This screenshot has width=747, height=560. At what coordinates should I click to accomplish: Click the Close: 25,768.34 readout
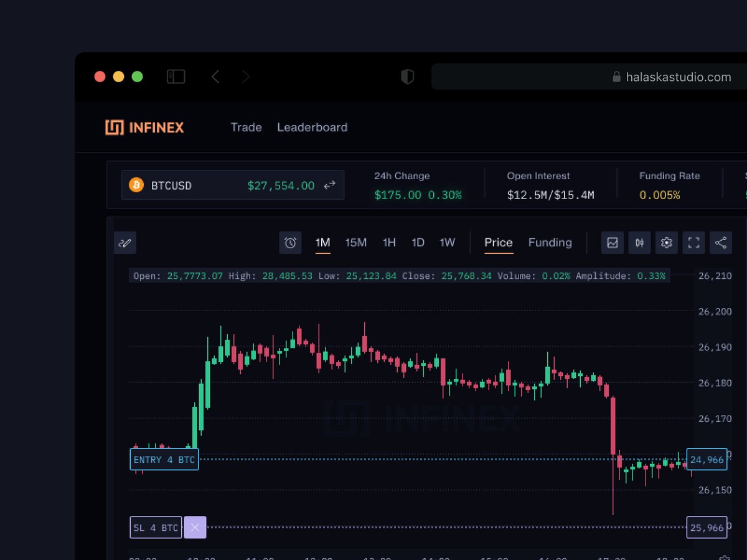[x=447, y=276]
